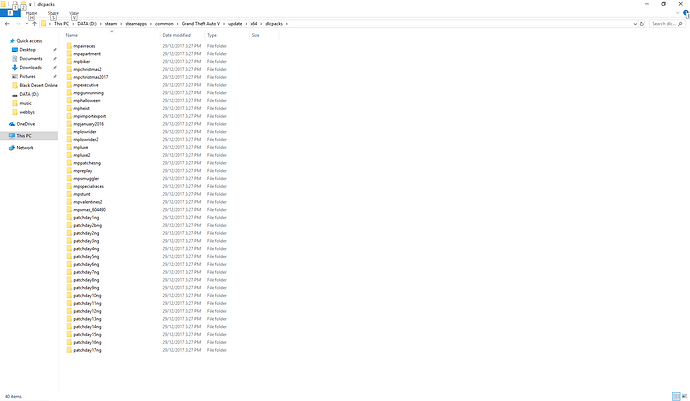Screen dimensions: 690x401
Task: Click the folder icon for mpgunrunning
Action: 69,93
